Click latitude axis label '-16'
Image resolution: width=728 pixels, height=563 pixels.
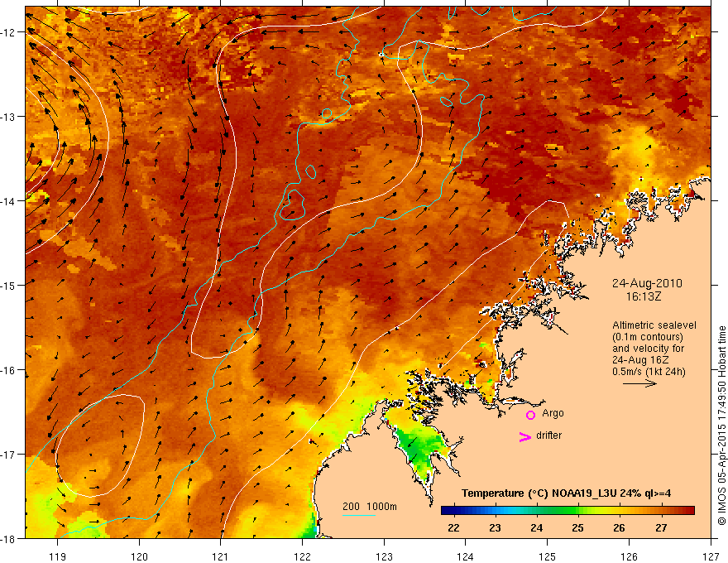(x=8, y=370)
